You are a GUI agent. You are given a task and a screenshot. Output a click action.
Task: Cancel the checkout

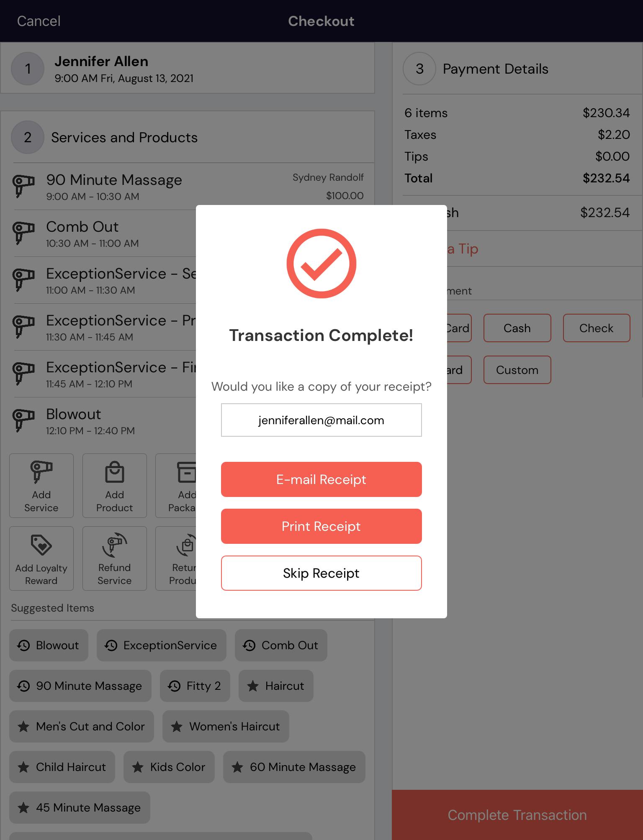point(39,21)
